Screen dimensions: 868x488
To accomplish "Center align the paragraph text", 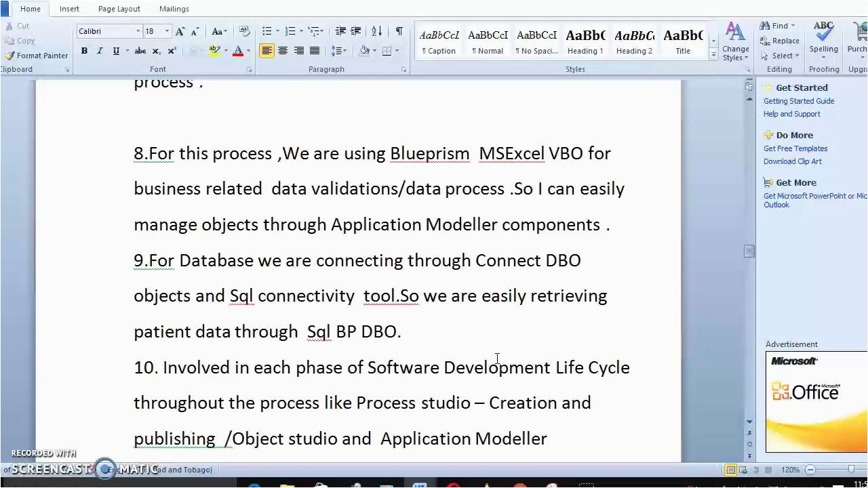I will tap(283, 51).
